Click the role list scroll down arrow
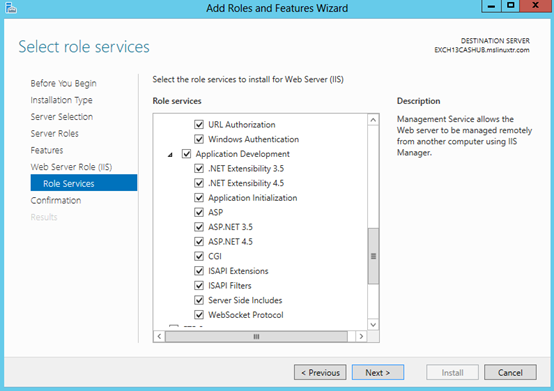 point(373,324)
